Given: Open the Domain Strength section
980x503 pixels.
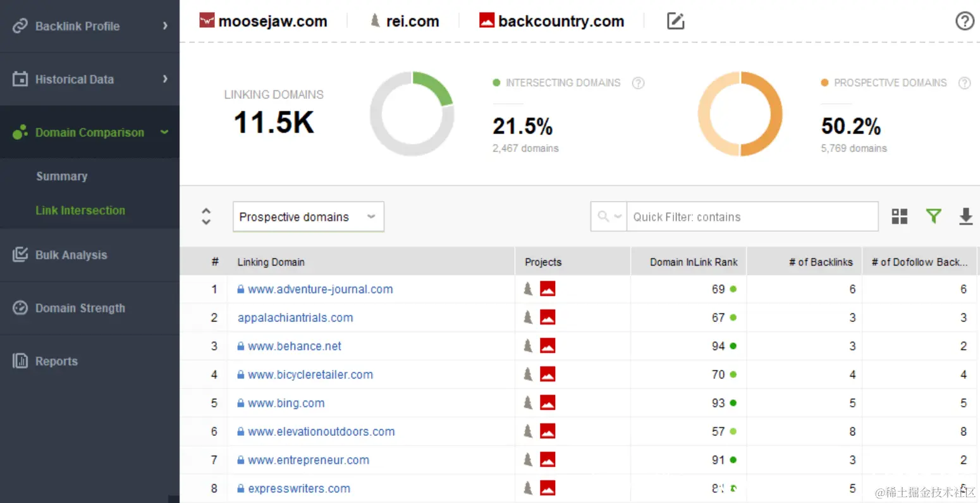Looking at the screenshot, I should click(x=90, y=307).
